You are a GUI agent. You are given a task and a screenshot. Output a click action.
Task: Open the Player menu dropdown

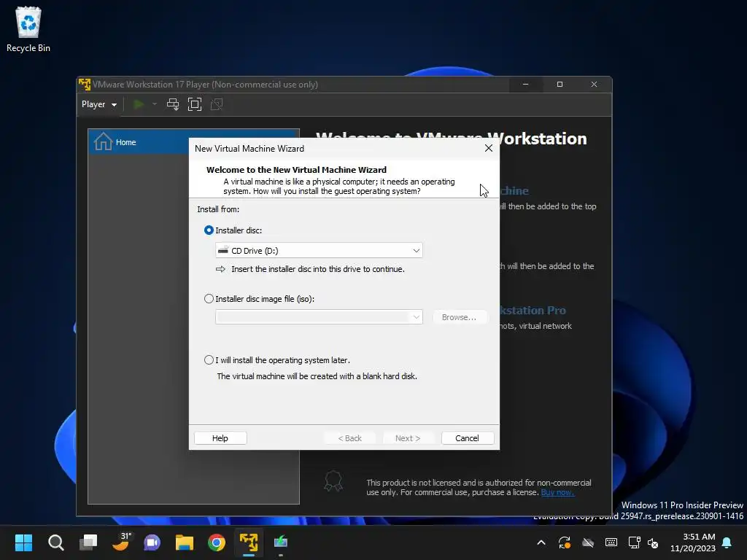coord(99,104)
